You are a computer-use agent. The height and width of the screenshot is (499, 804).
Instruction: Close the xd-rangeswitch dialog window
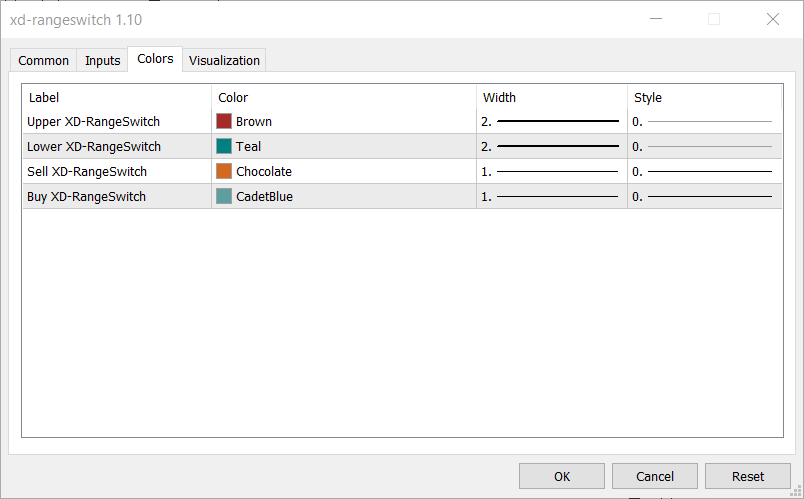click(x=772, y=19)
